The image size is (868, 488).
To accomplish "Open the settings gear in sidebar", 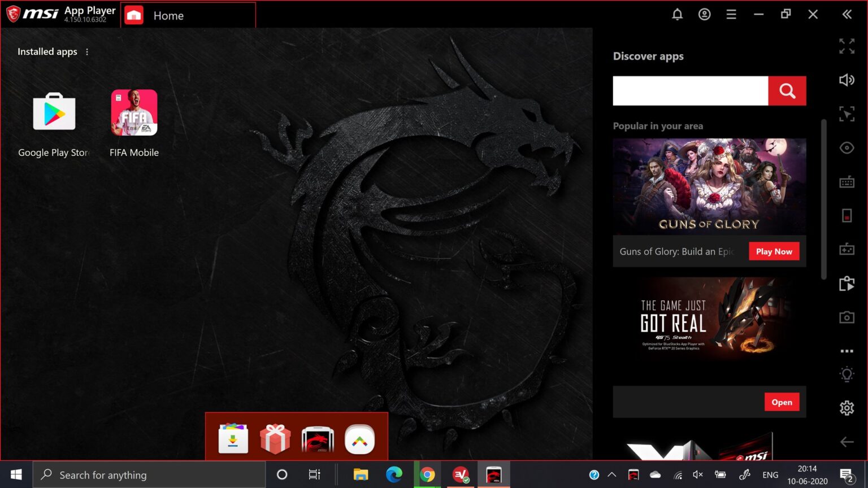I will tap(847, 408).
